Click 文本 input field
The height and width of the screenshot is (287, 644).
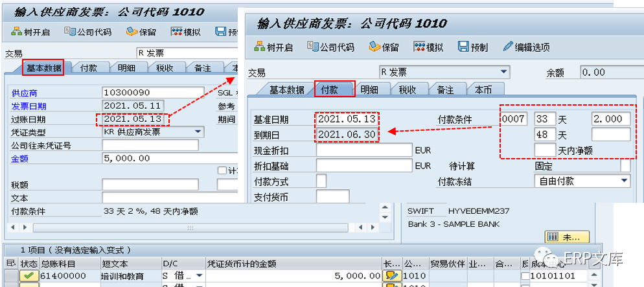pos(169,198)
